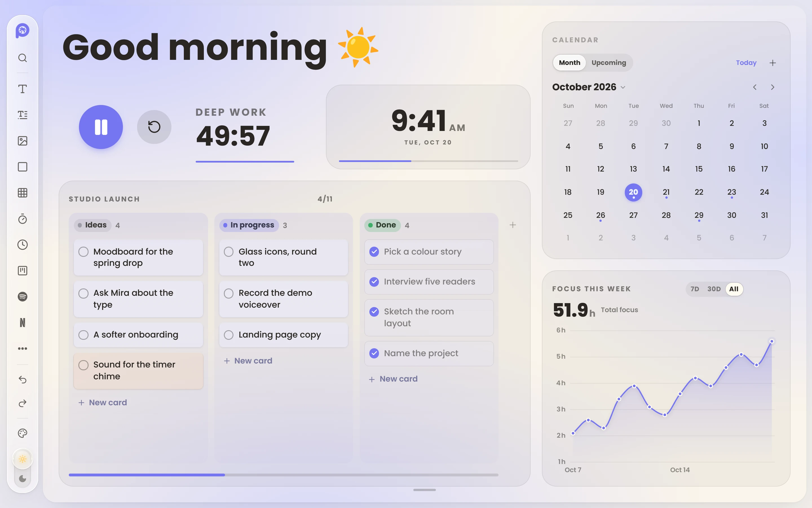Add New card under Done column

393,379
